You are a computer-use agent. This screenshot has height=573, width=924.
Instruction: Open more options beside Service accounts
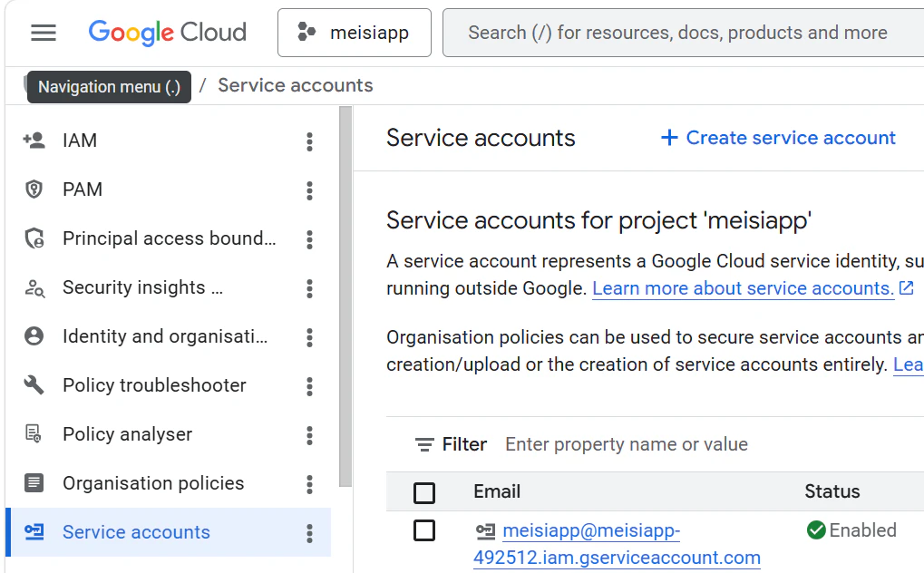point(309,533)
